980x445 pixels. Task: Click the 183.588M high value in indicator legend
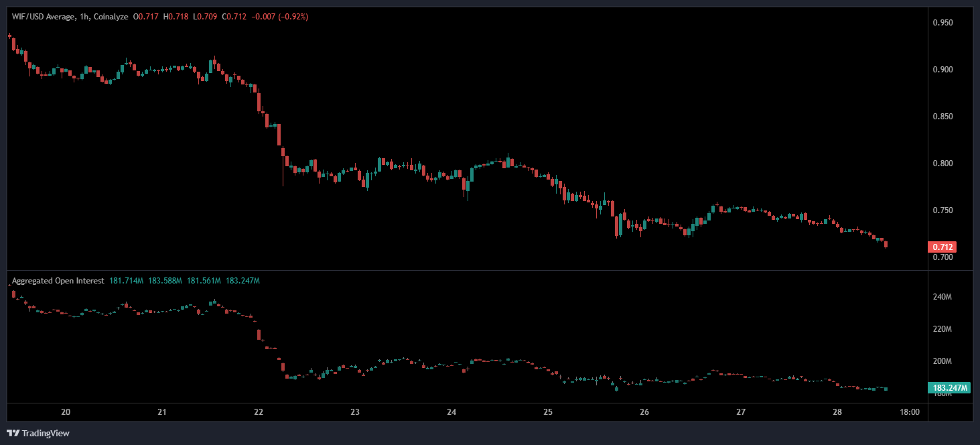point(165,281)
